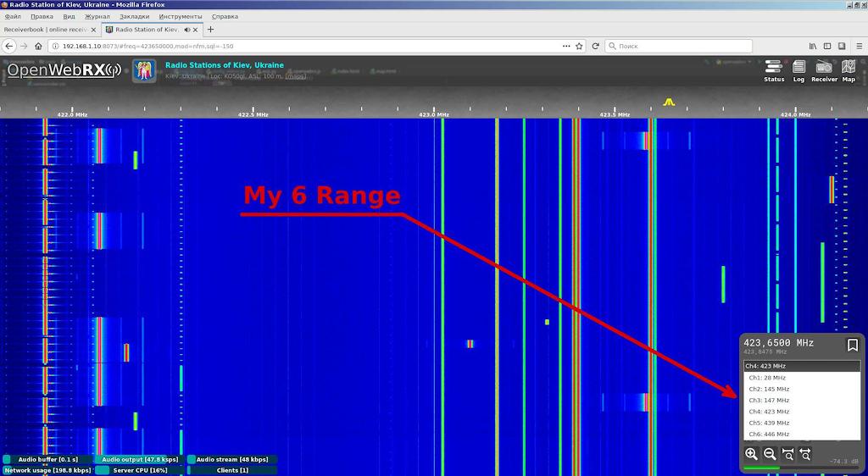The height and width of the screenshot is (476, 868).
Task: Click the -74.3 dB level readout
Action: [x=844, y=461]
